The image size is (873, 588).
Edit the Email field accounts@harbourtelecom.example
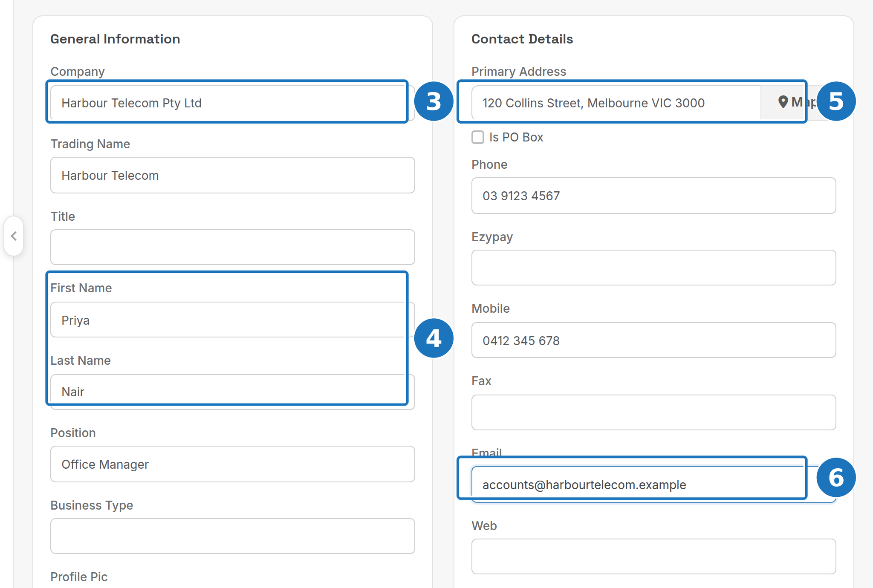pyautogui.click(x=653, y=484)
